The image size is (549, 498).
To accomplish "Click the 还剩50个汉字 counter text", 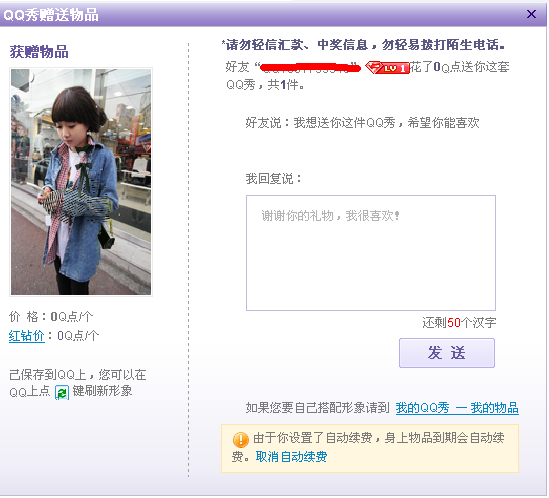I will click(x=459, y=323).
